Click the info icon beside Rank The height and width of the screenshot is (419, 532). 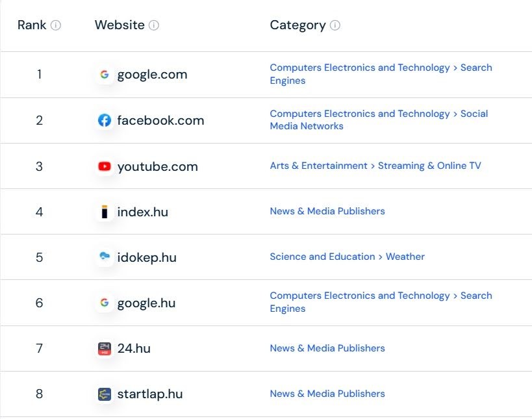coord(56,25)
